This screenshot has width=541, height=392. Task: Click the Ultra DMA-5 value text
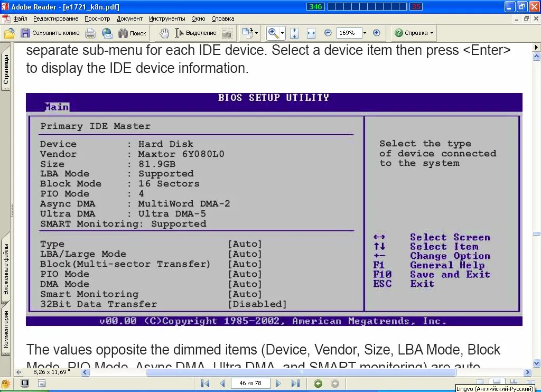172,214
